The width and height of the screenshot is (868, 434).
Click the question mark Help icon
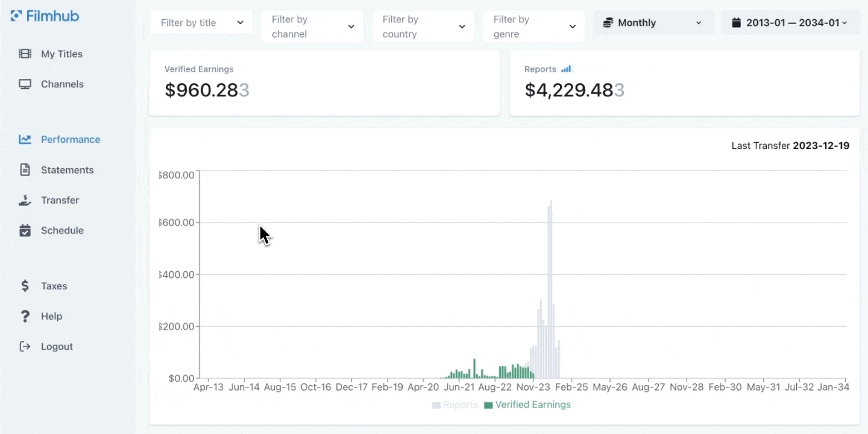click(x=25, y=316)
